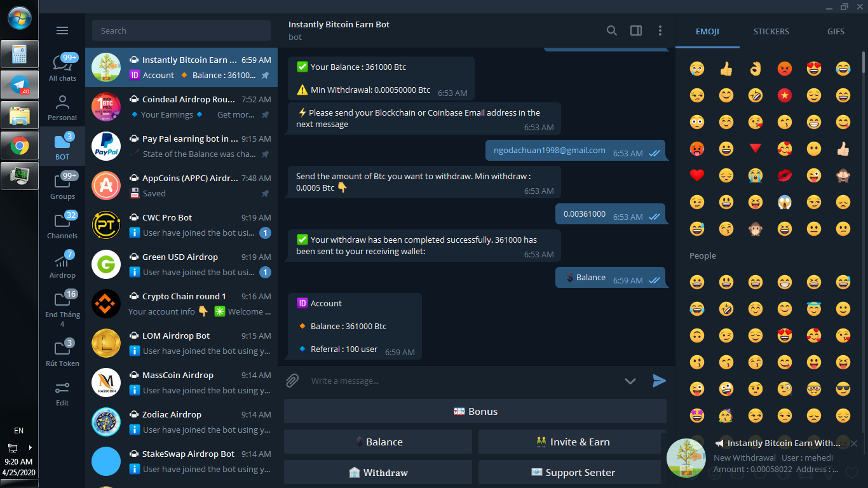Select the MassCoin Airdrop chat
Screen dimensions: 868x488
click(x=181, y=383)
